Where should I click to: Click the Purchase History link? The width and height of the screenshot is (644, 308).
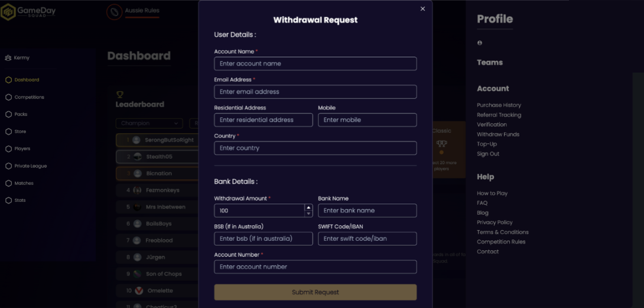(499, 105)
